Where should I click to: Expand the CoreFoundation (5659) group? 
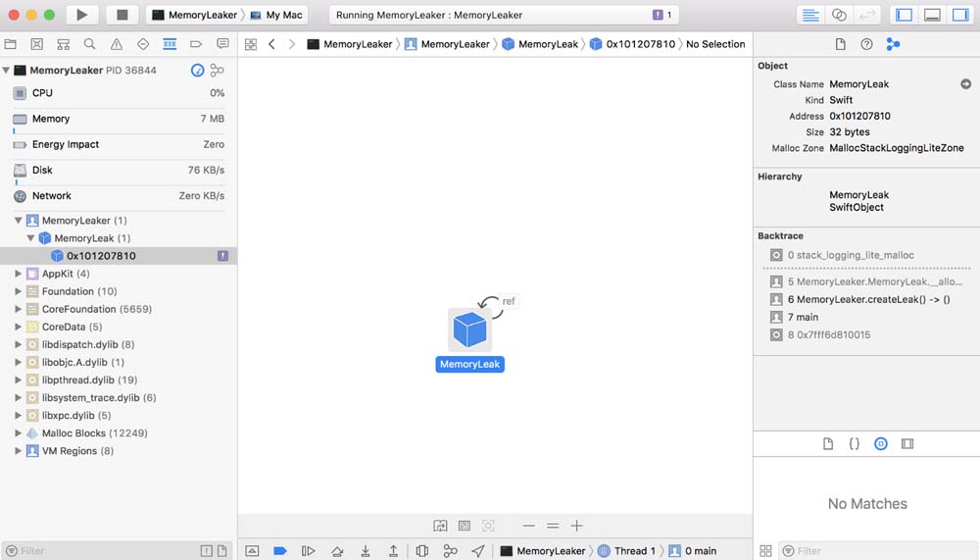click(x=19, y=309)
